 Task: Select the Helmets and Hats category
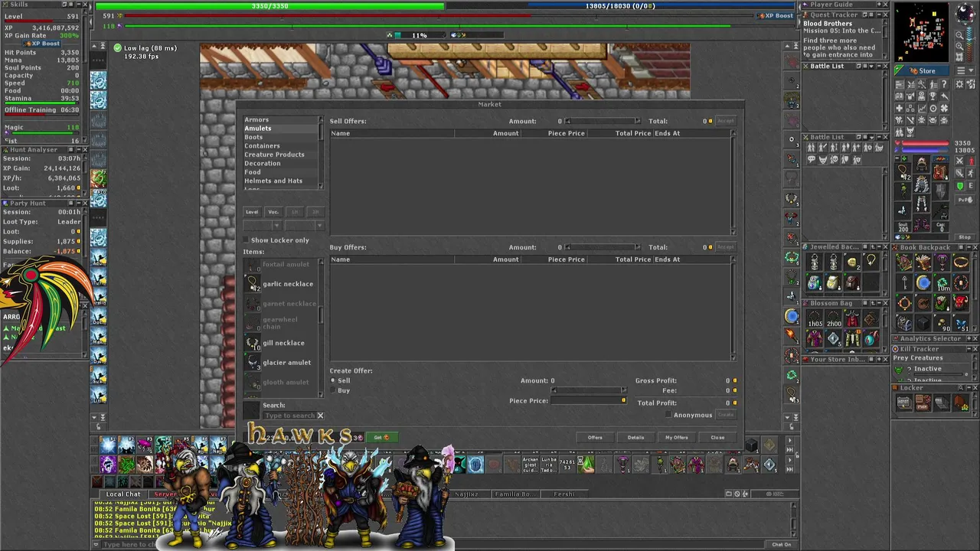point(281,181)
